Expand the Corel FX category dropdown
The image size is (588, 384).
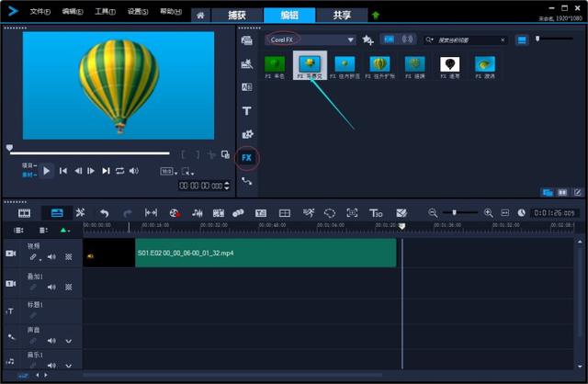(351, 40)
